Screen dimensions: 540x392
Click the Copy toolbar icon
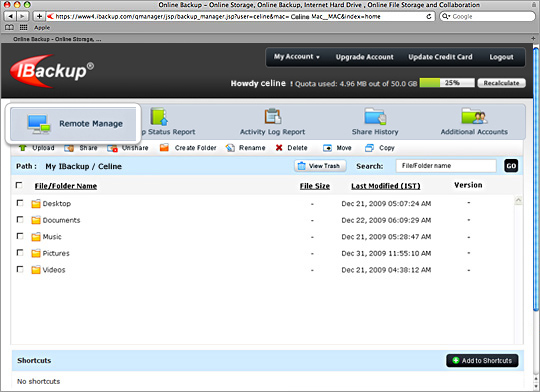369,148
